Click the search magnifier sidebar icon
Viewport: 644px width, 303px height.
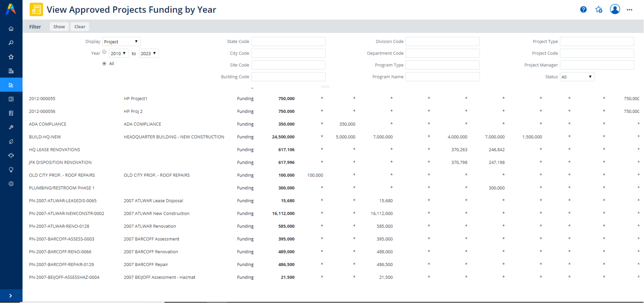click(x=11, y=43)
